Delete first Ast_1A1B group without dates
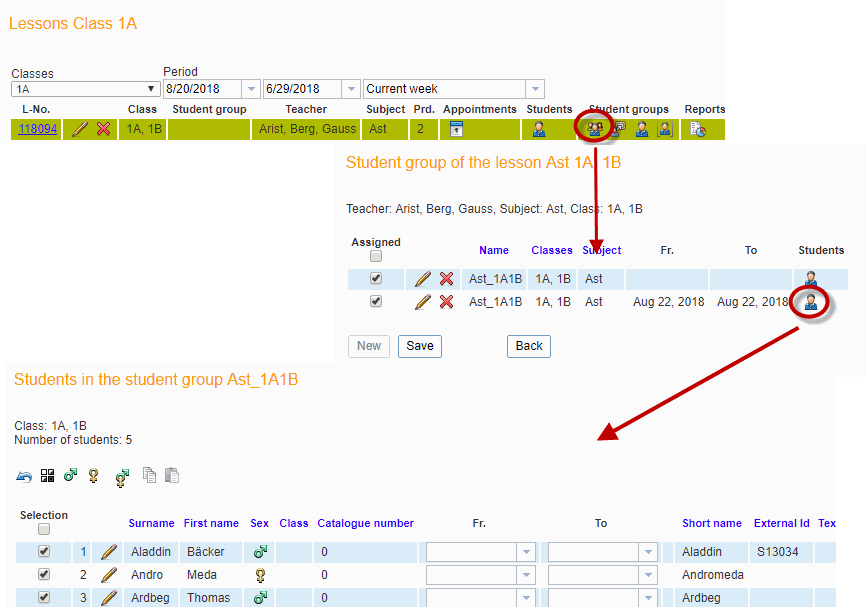The height and width of the screenshot is (607, 866). click(x=446, y=279)
